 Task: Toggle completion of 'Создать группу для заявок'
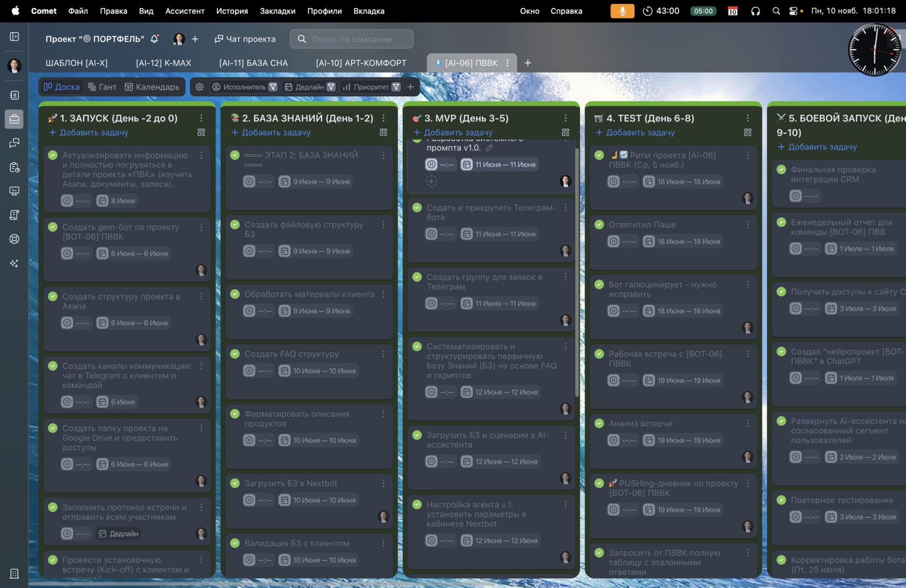[417, 277]
